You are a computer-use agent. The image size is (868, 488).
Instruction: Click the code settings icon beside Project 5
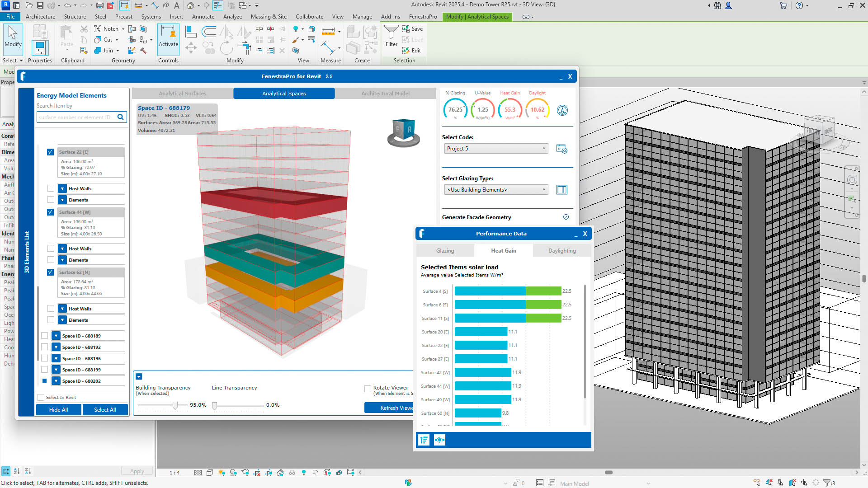(x=562, y=149)
